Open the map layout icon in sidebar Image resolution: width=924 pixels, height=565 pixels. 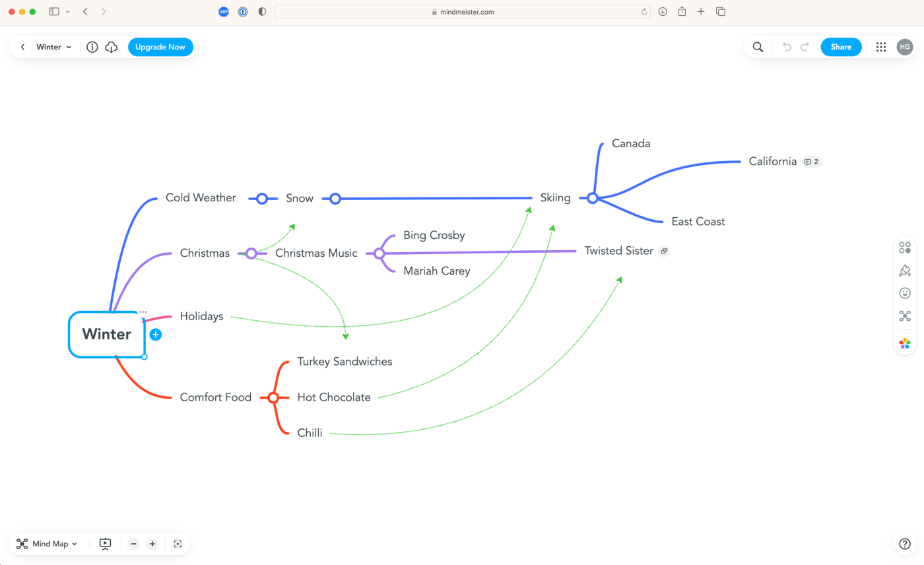(905, 316)
